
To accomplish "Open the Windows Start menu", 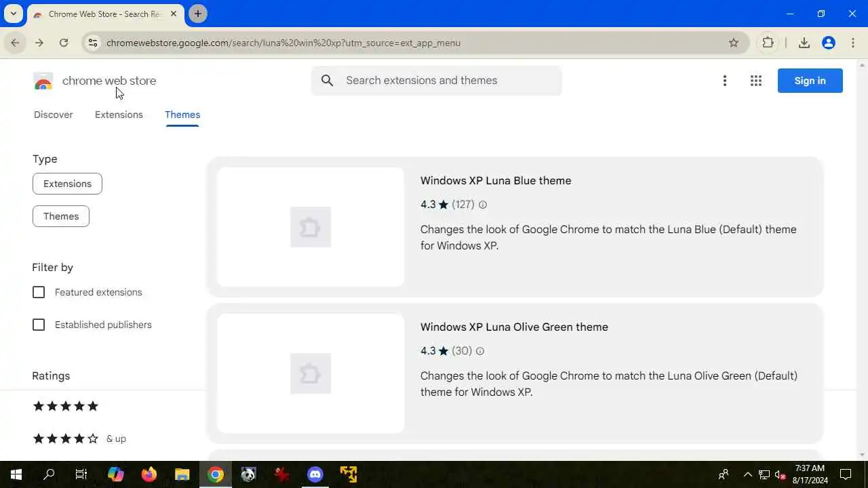I will pos(16,474).
